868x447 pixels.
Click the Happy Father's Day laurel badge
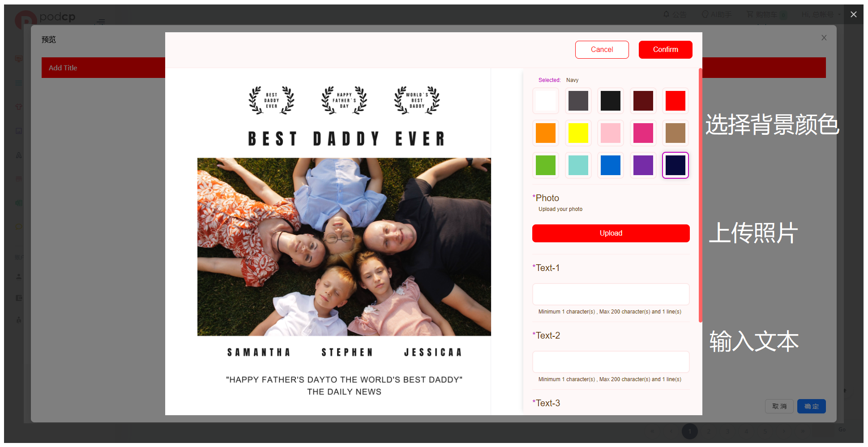click(344, 100)
